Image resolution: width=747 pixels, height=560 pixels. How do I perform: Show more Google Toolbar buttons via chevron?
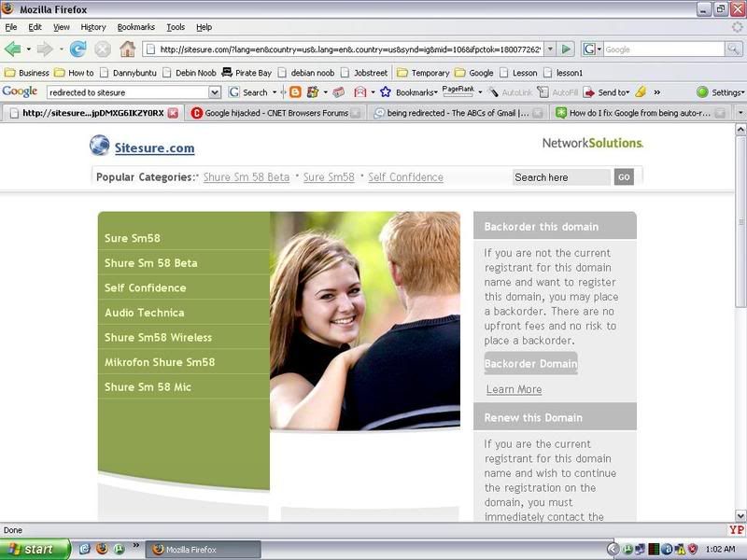[657, 92]
